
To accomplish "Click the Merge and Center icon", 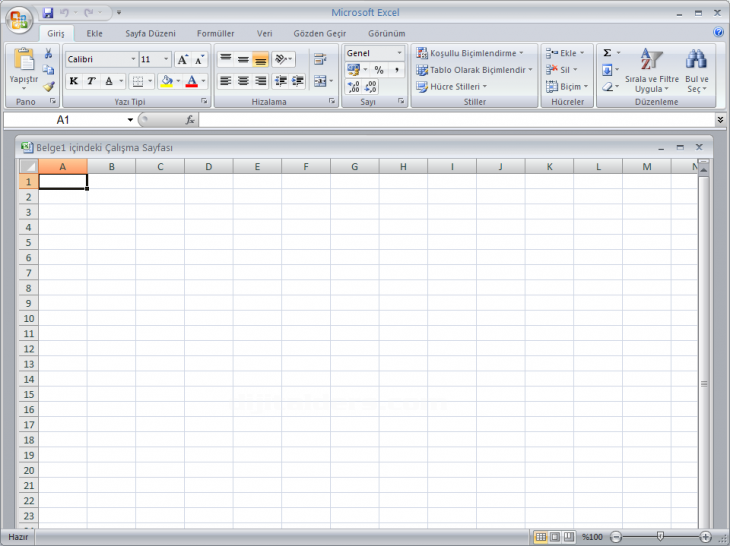I will click(x=320, y=81).
